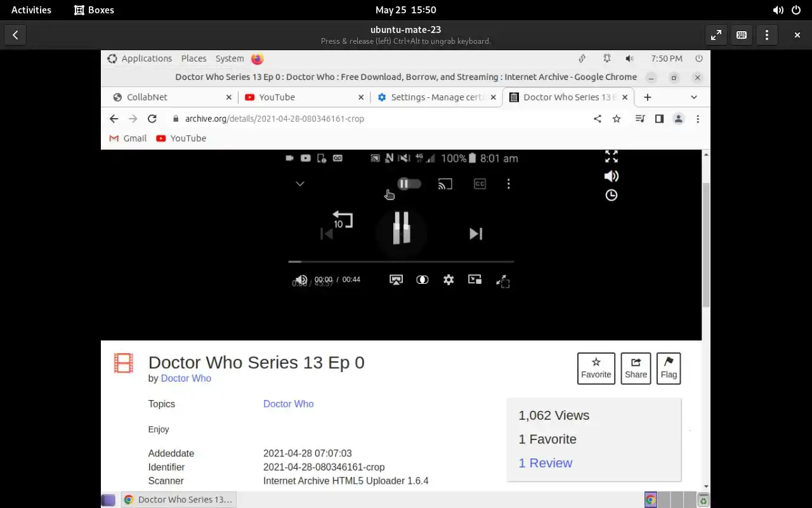Flag this item

(669, 368)
